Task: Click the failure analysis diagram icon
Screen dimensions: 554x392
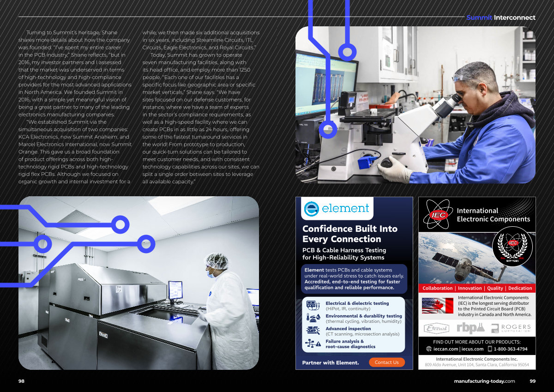Action: coord(313,344)
